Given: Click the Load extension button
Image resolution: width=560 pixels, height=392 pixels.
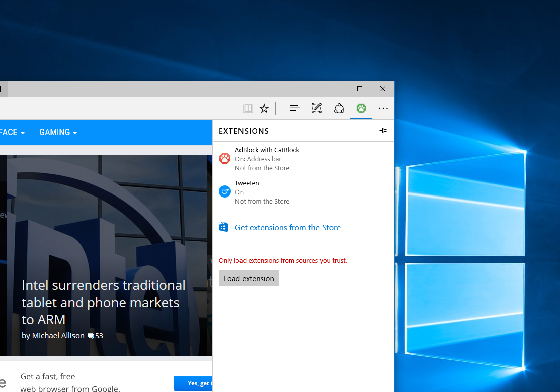Looking at the screenshot, I should [x=249, y=278].
